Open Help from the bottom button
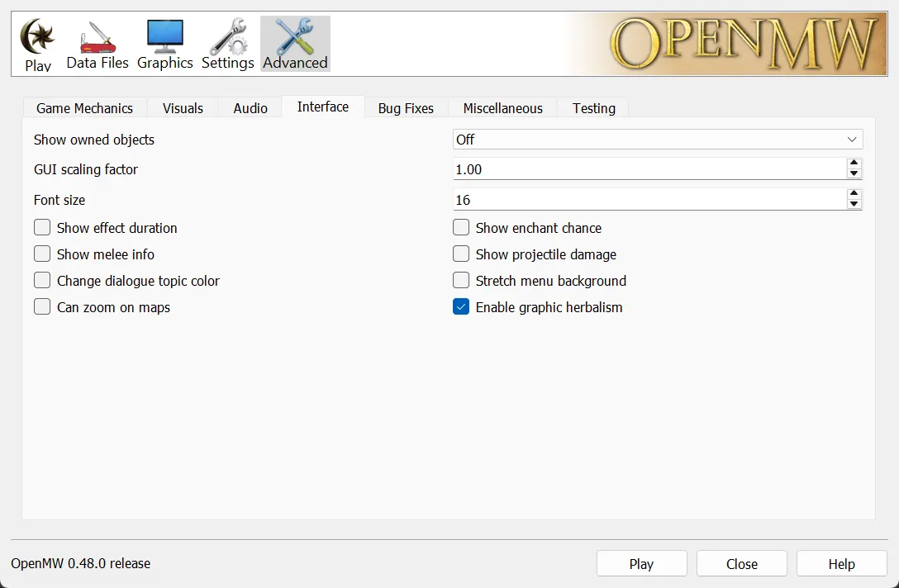Viewport: 899px width, 588px height. click(842, 563)
